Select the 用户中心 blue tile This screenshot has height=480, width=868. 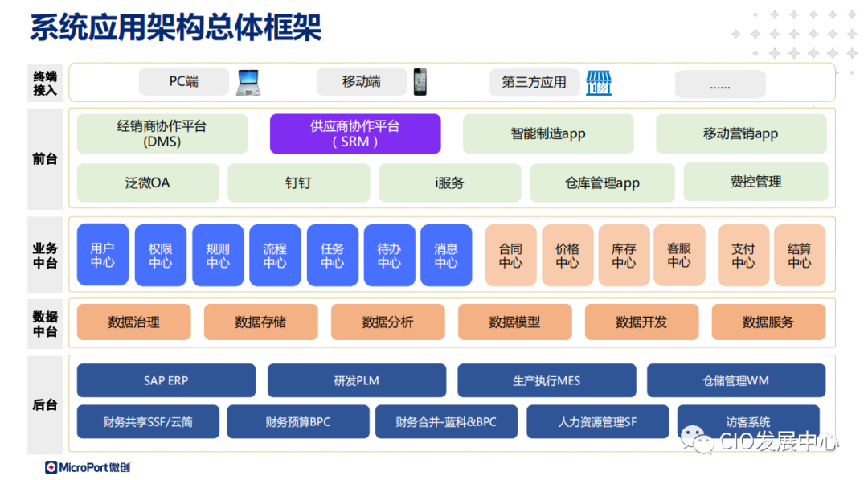tap(102, 255)
